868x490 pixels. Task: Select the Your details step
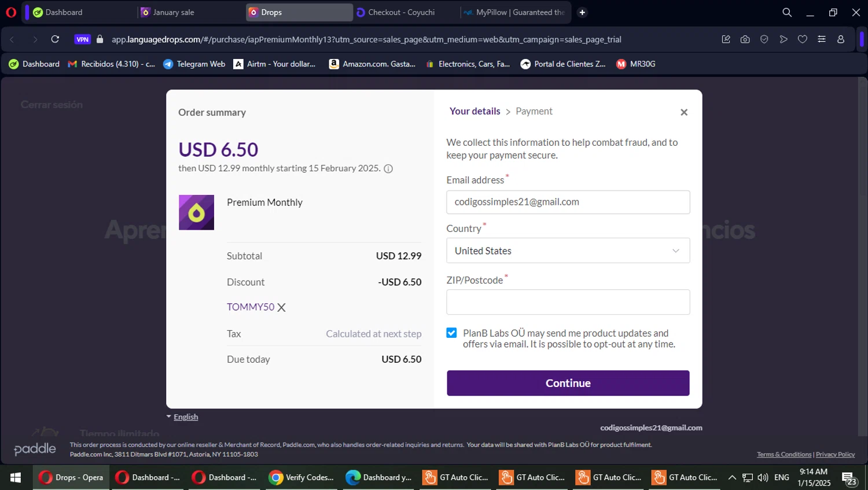click(475, 111)
